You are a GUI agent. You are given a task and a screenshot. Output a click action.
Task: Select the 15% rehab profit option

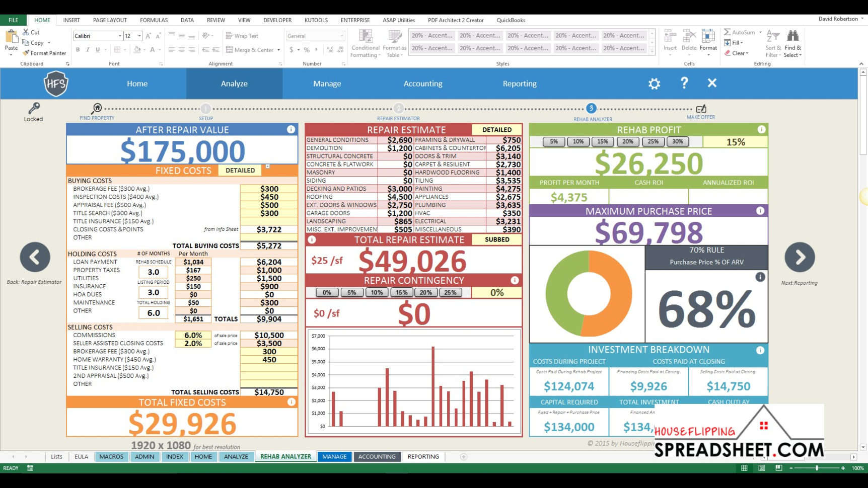coord(602,141)
